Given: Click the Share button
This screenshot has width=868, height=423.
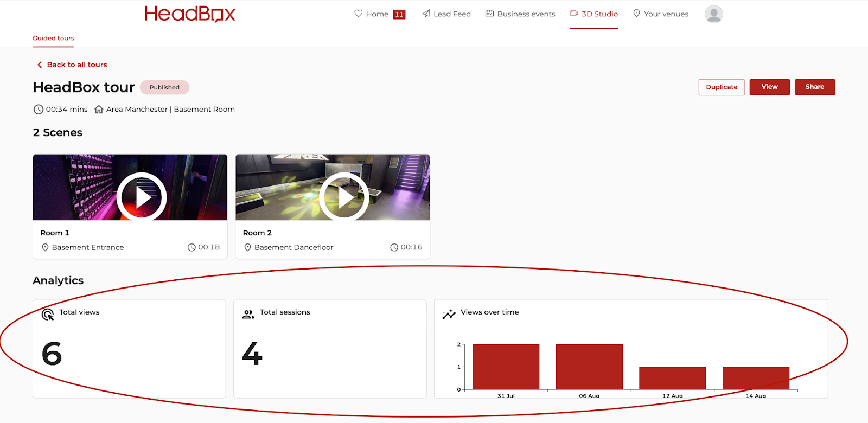Looking at the screenshot, I should click(x=815, y=87).
